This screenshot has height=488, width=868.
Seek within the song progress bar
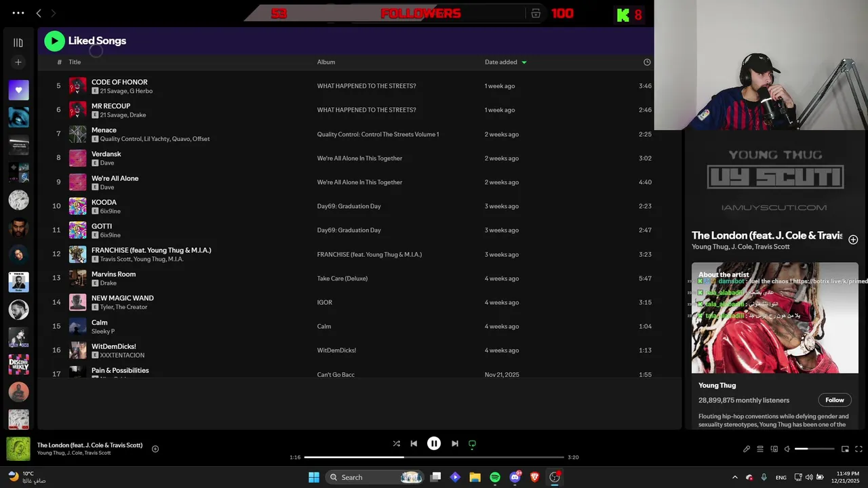[x=434, y=457]
